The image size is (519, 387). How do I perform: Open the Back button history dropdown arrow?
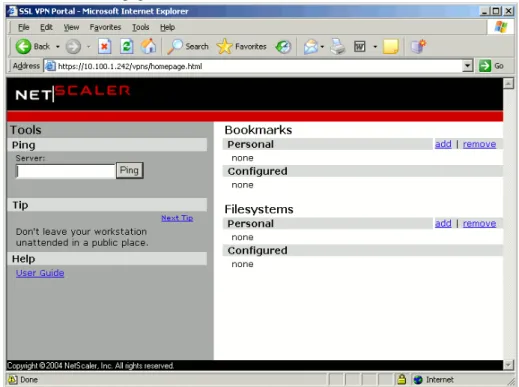click(x=57, y=47)
